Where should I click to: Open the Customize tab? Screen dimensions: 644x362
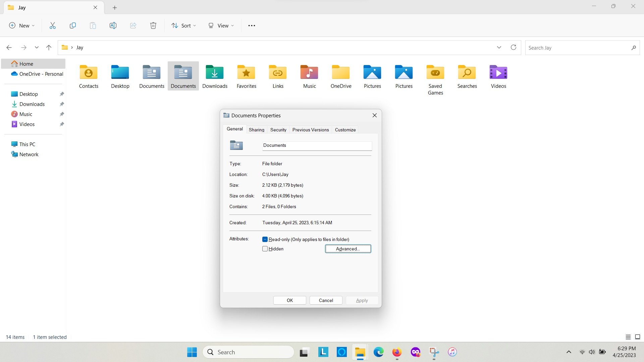point(345,130)
